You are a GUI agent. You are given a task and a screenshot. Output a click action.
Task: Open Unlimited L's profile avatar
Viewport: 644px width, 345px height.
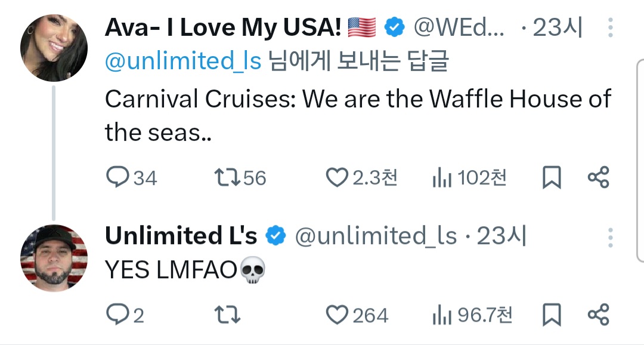[54, 258]
